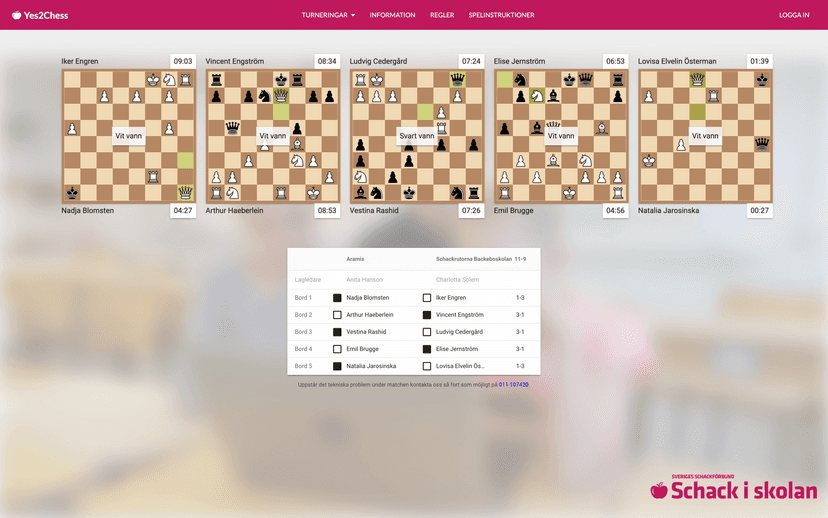Click the green highlighted square on Lovisa's board

coord(697,112)
